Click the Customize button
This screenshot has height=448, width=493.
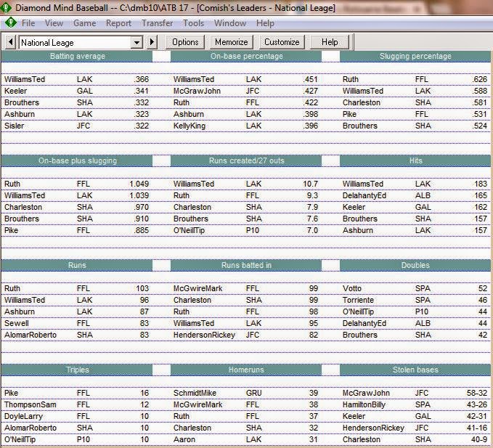tap(282, 42)
